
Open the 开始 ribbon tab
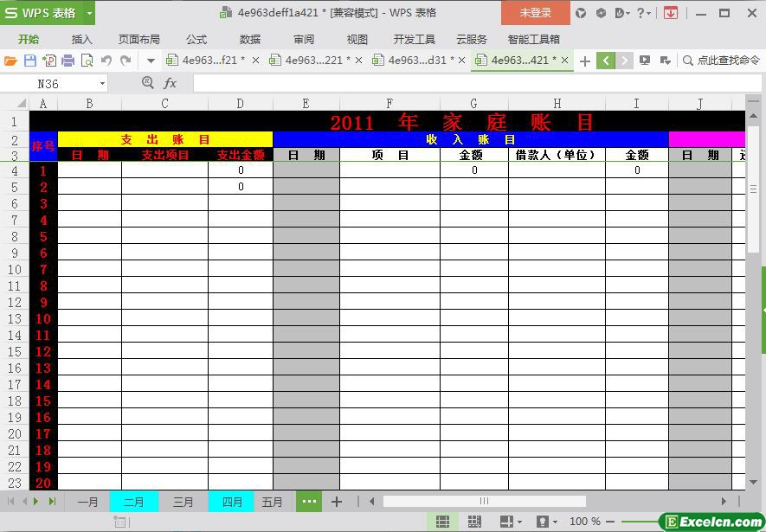pyautogui.click(x=29, y=40)
